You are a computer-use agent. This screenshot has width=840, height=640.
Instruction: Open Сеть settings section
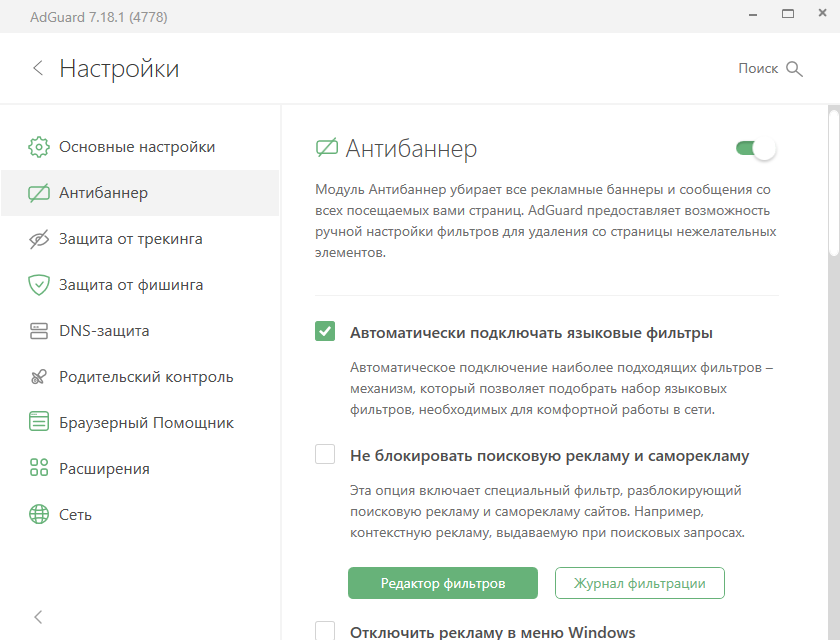(140, 515)
